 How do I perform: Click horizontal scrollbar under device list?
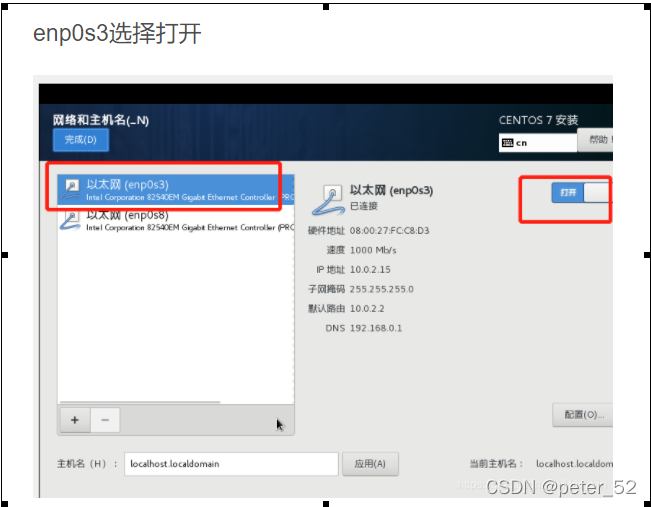pyautogui.click(x=140, y=402)
